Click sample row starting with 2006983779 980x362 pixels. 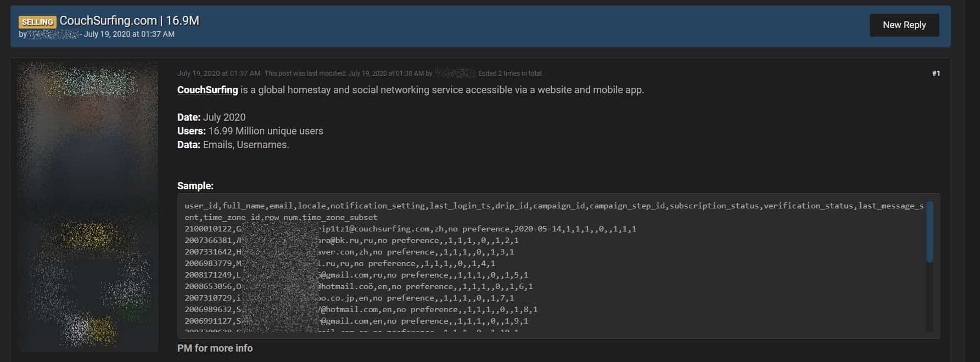pyautogui.click(x=340, y=263)
